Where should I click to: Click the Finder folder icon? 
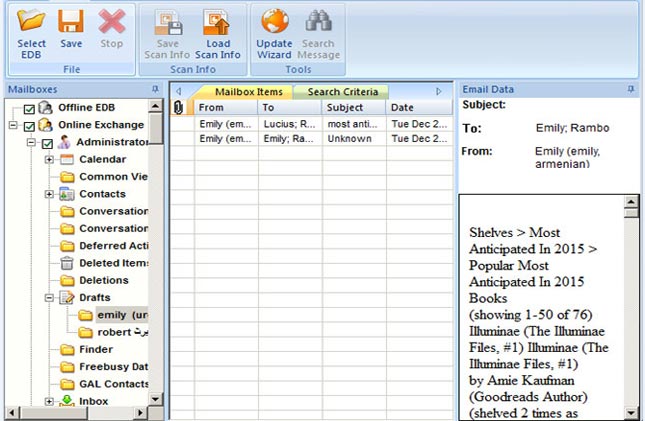pyautogui.click(x=67, y=349)
